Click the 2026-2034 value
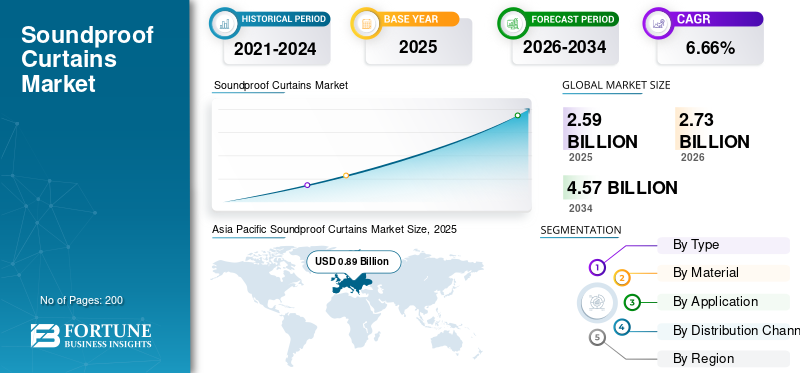Screen dimensions: 800x373 [565, 47]
